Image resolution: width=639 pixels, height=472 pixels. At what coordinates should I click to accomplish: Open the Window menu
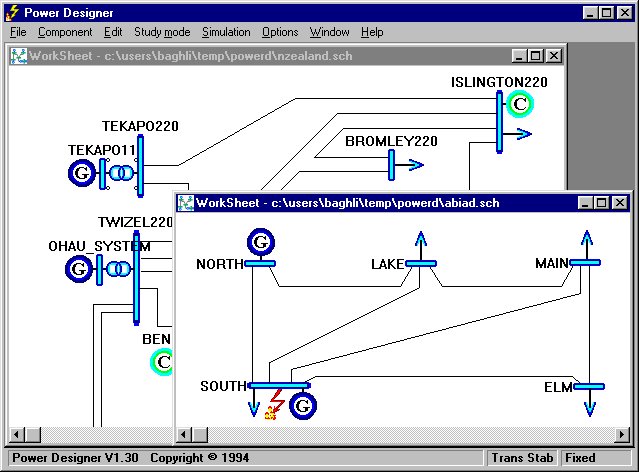click(329, 32)
